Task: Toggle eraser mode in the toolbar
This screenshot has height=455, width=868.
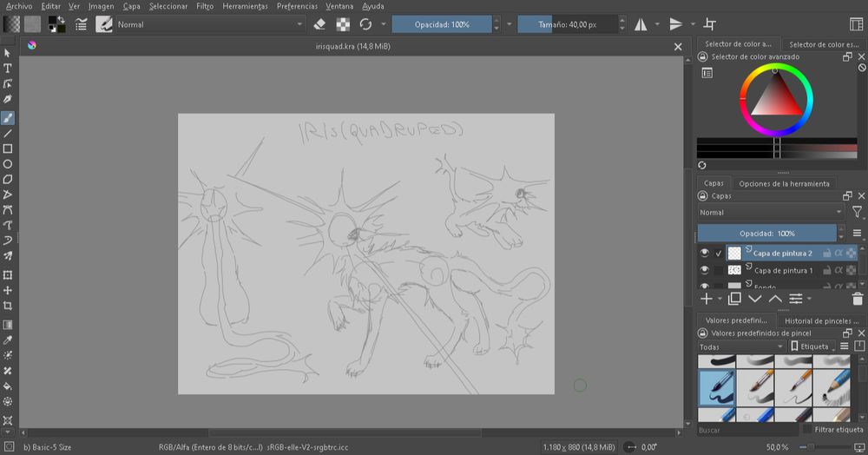Action: (319, 24)
